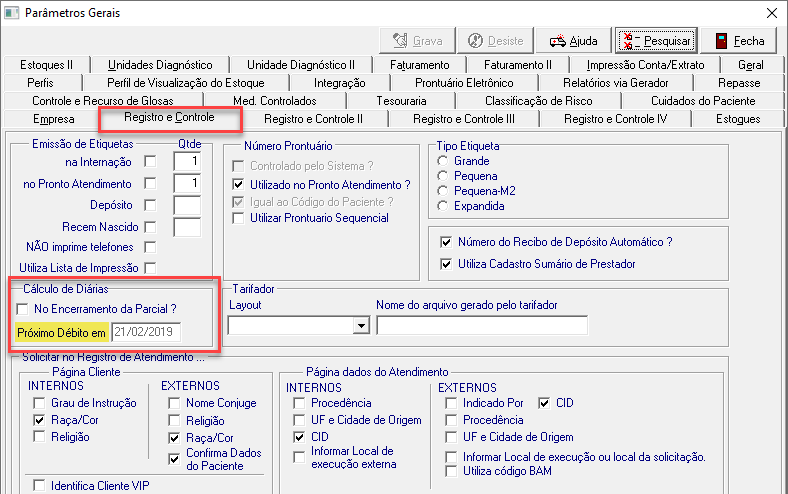Switch to Unidades Diagnóstico tab
788x494 pixels.
(160, 65)
